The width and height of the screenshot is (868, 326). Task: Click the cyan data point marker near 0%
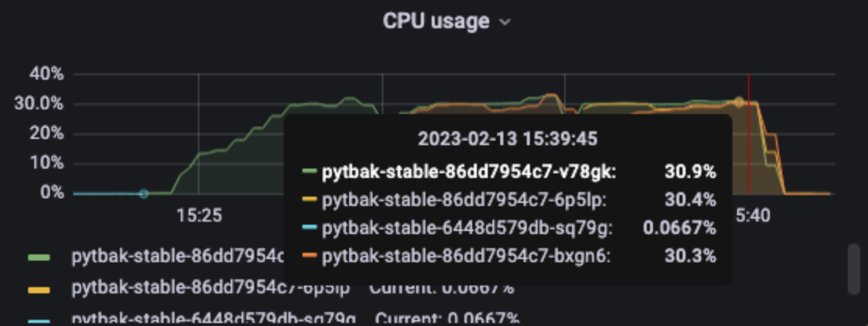tap(144, 193)
